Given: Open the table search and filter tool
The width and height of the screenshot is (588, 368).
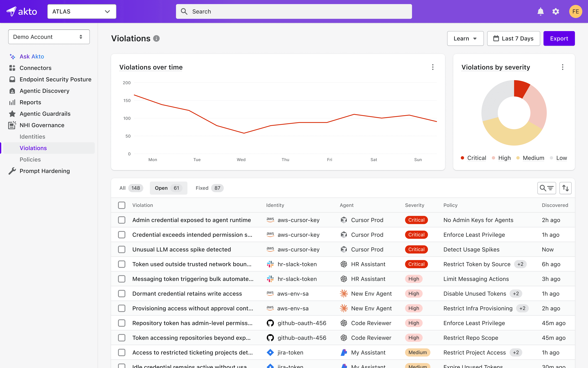Looking at the screenshot, I should (547, 188).
